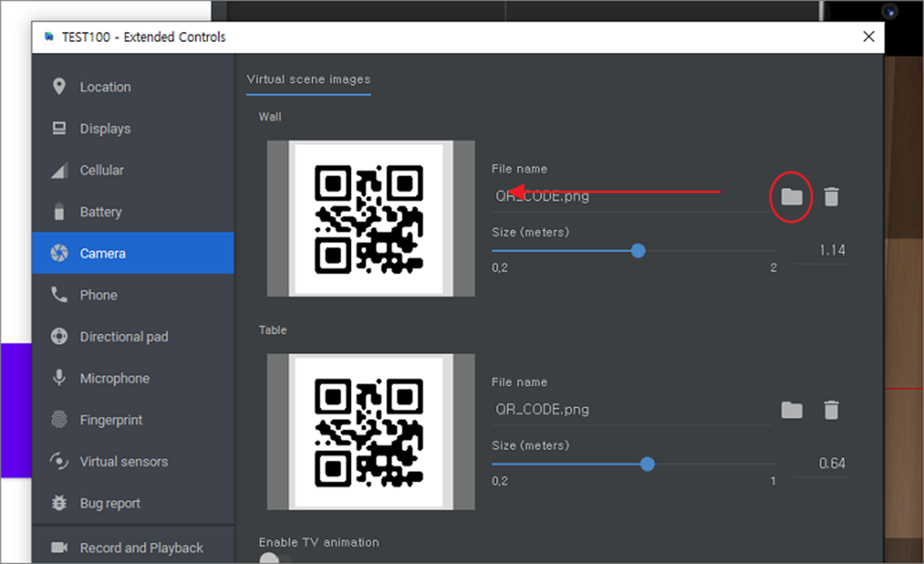Viewport: 924px width, 564px height.
Task: Click the Wall File name field
Action: tap(631, 197)
